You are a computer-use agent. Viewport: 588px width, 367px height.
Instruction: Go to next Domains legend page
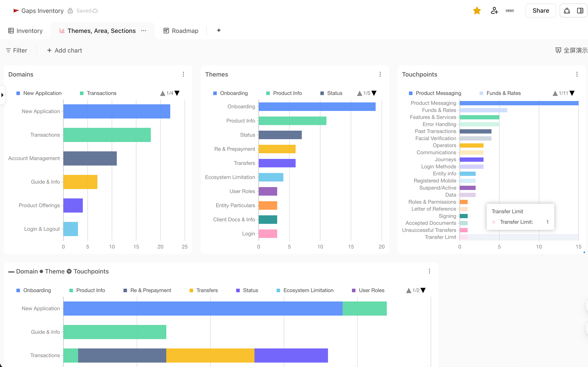pos(177,93)
